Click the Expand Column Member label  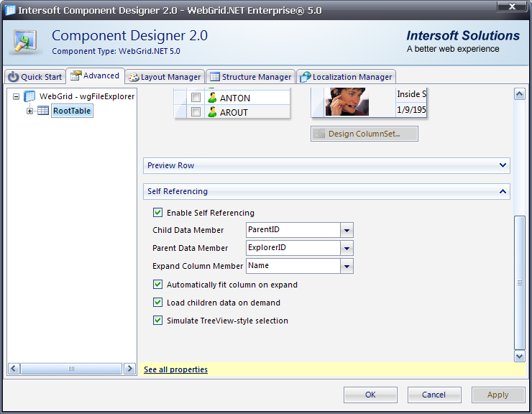coord(198,266)
